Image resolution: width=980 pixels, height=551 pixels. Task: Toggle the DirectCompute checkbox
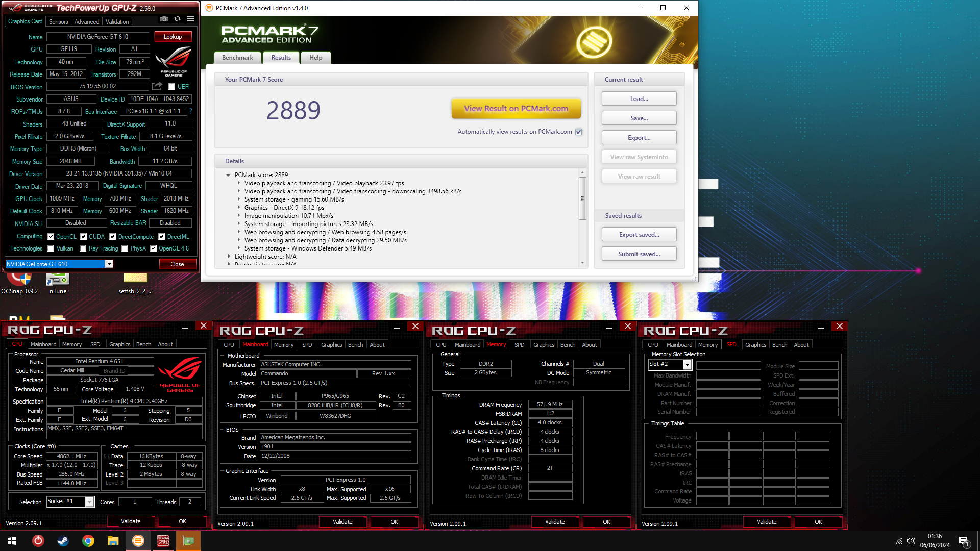(x=113, y=237)
